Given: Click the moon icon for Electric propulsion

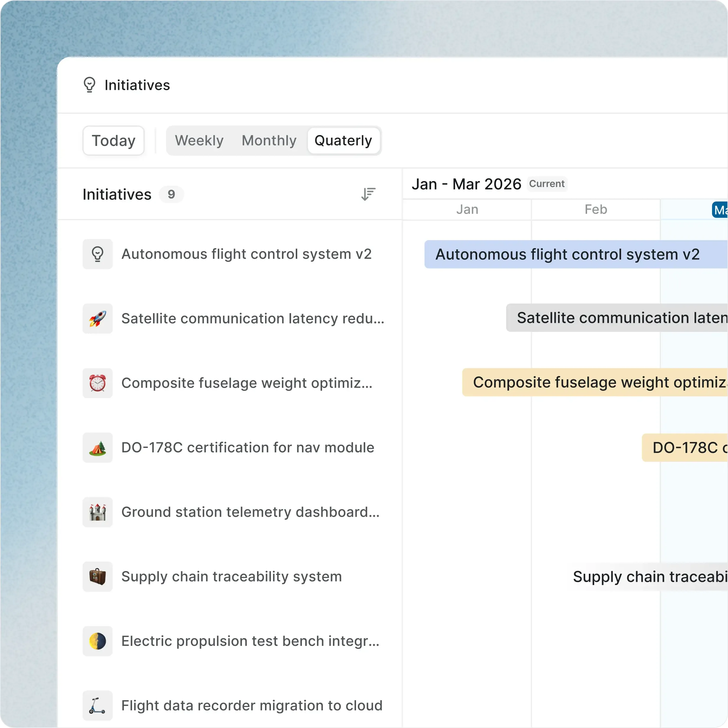Looking at the screenshot, I should click(97, 641).
